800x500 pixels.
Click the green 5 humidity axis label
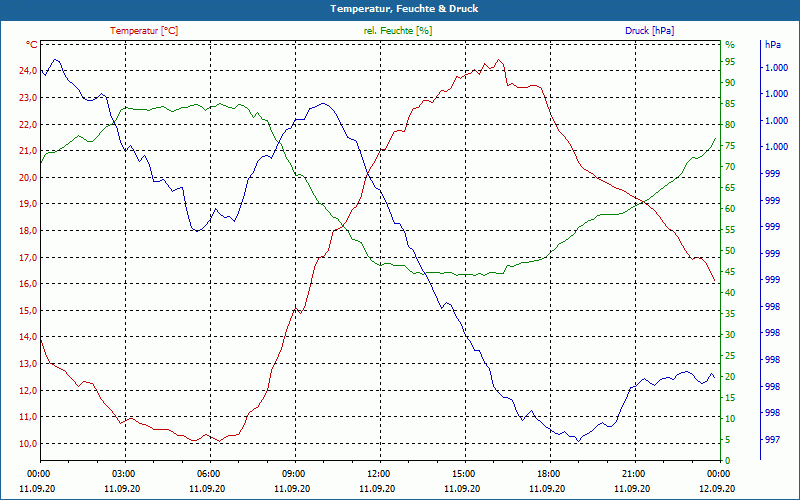pos(728,440)
